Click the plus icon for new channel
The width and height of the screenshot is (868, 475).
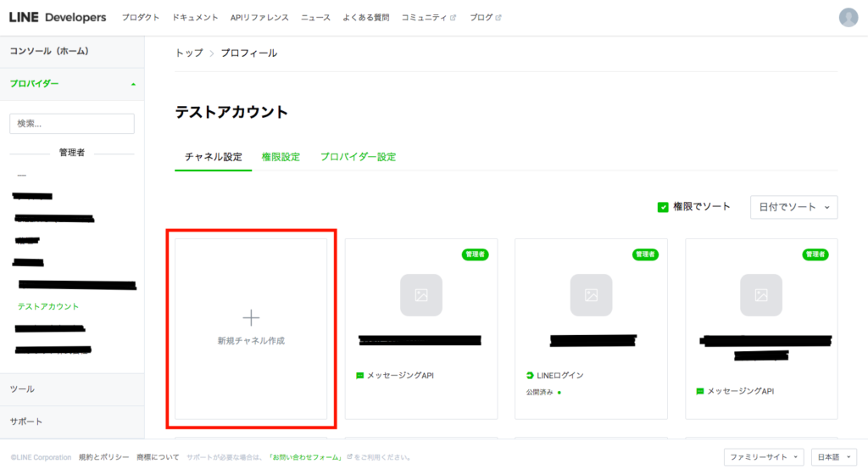(251, 318)
